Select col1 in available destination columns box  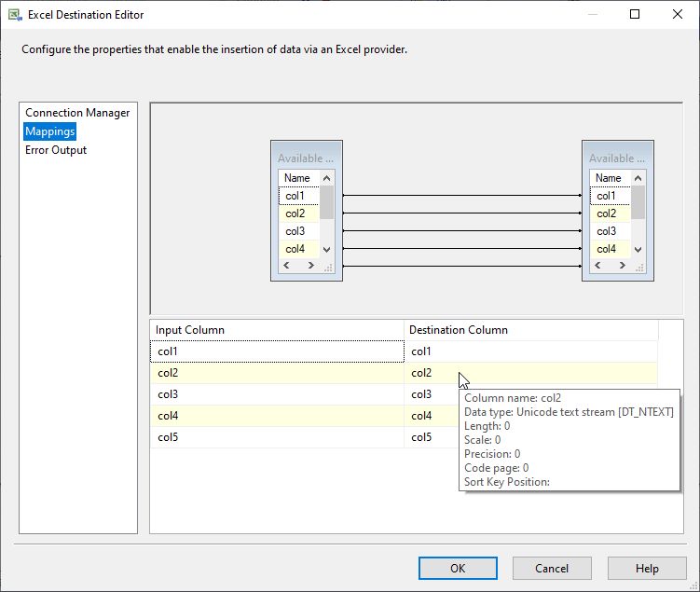[x=610, y=196]
